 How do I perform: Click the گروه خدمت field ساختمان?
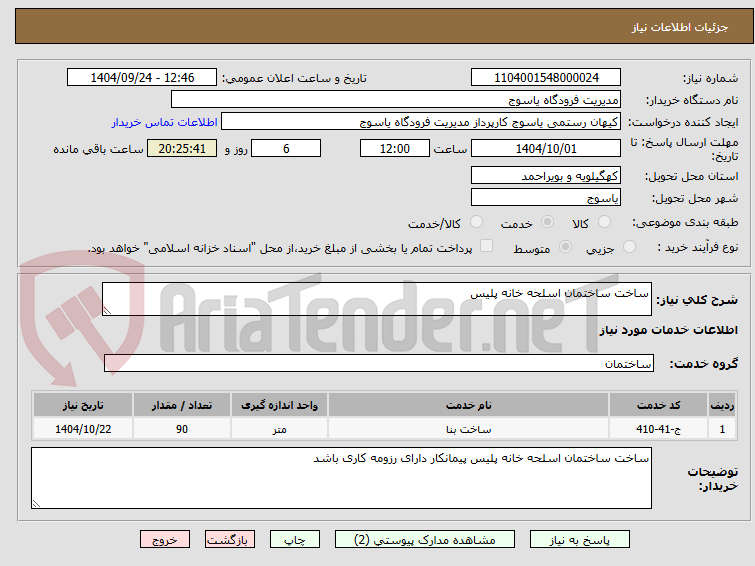[x=379, y=363]
